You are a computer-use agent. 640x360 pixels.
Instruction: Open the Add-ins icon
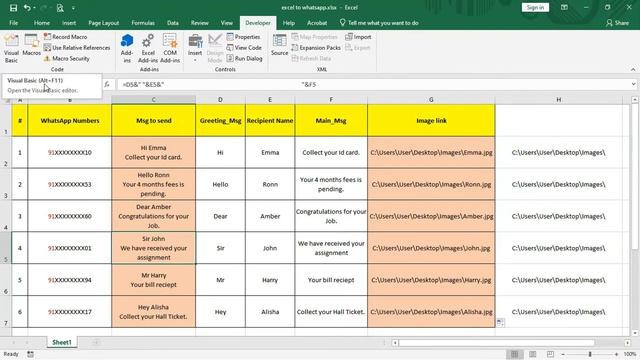[x=127, y=49]
